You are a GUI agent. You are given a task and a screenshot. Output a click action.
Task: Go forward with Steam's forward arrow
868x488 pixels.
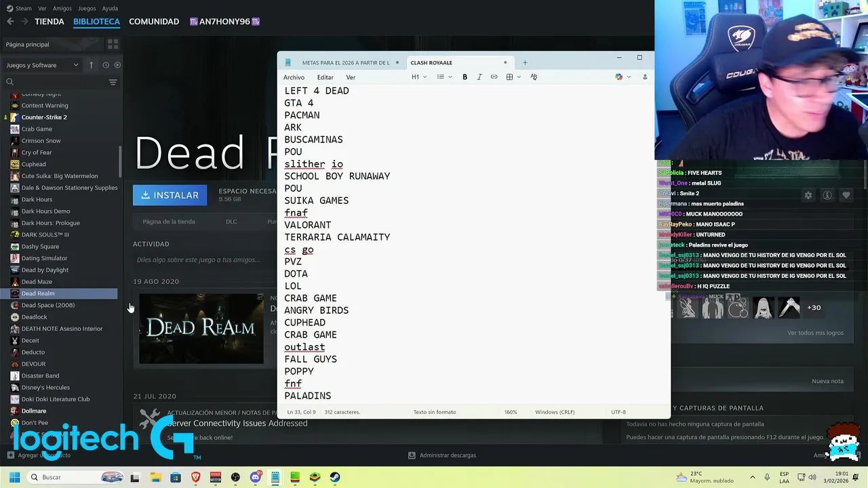[x=25, y=22]
